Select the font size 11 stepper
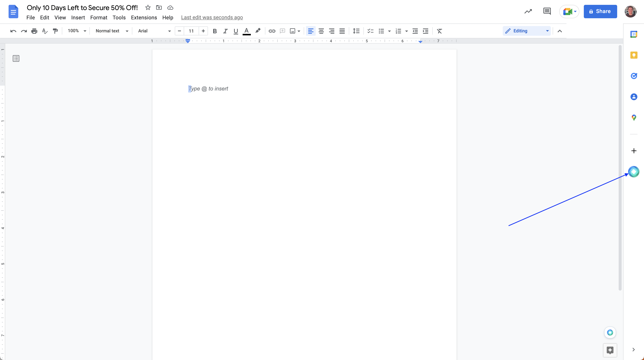Viewport: 644px width, 360px height. (191, 31)
